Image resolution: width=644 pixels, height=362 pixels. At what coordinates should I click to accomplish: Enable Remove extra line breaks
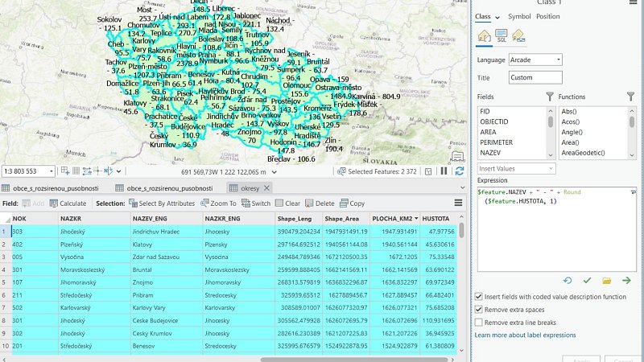[480, 323]
